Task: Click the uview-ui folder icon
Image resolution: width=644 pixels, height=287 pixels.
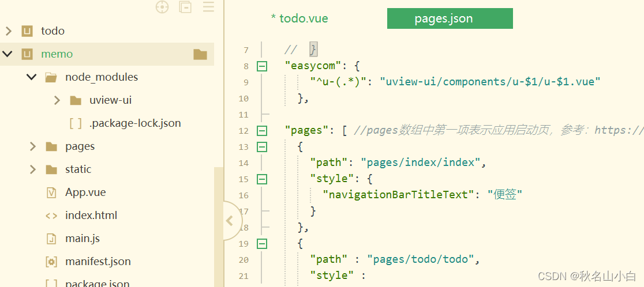Action: coord(75,100)
